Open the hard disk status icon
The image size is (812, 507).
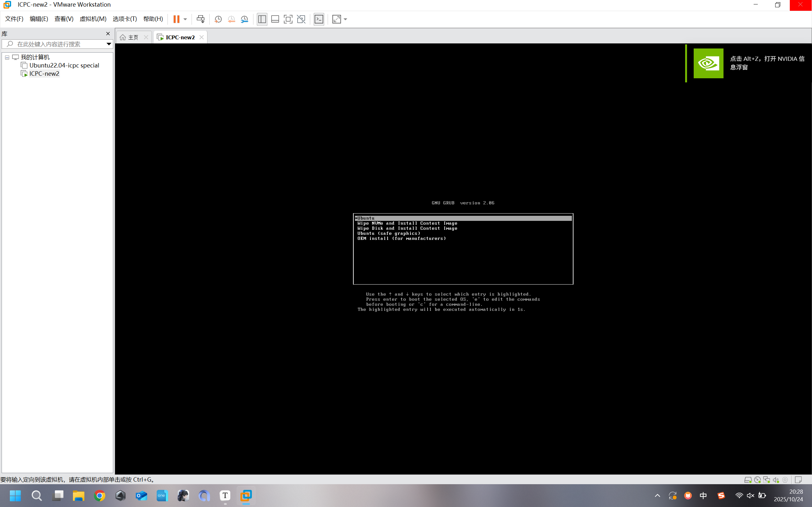coord(748,479)
